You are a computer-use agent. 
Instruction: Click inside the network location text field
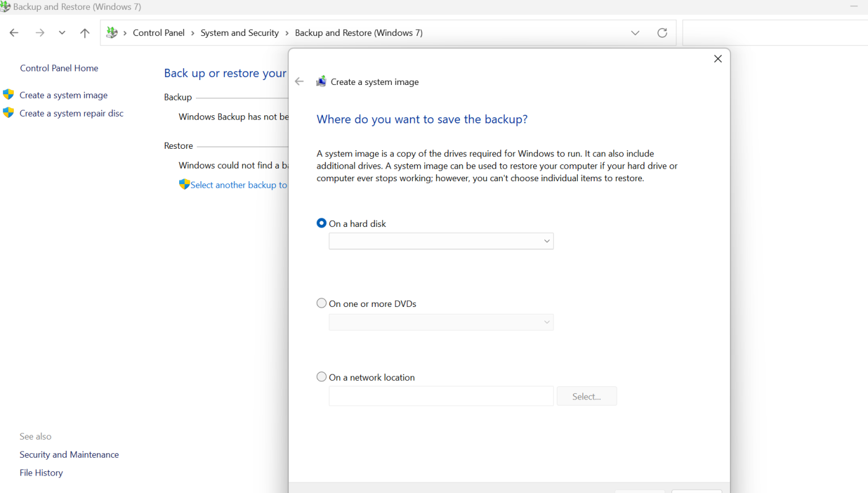tap(440, 396)
